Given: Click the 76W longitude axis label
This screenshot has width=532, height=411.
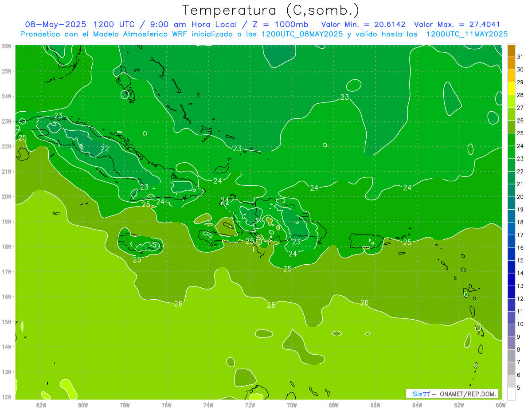Looking at the screenshot, I should [167, 405].
